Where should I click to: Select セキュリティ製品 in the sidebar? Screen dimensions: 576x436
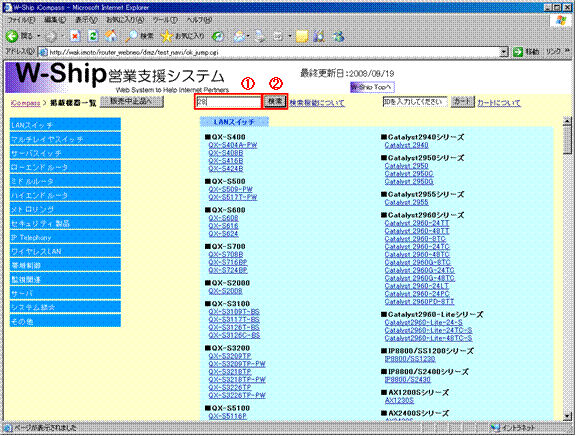(65, 223)
